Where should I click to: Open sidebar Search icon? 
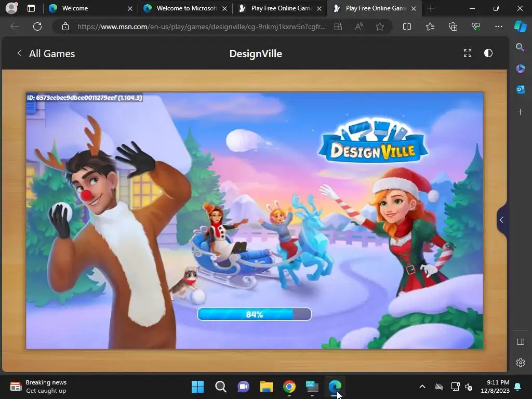point(520,47)
